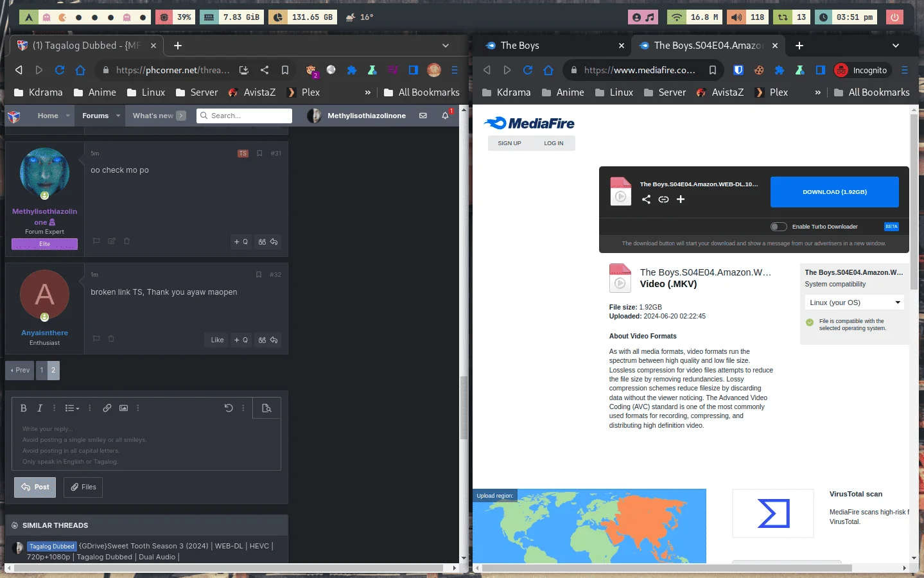924x578 pixels.
Task: Go to the Prev page of thread
Action: (x=20, y=371)
